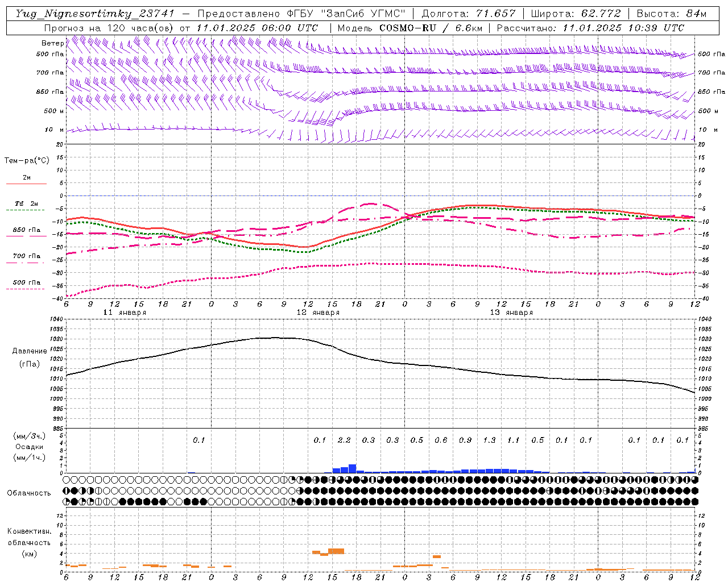
Task: Click the Ветер wind panel label
Action: click(52, 43)
